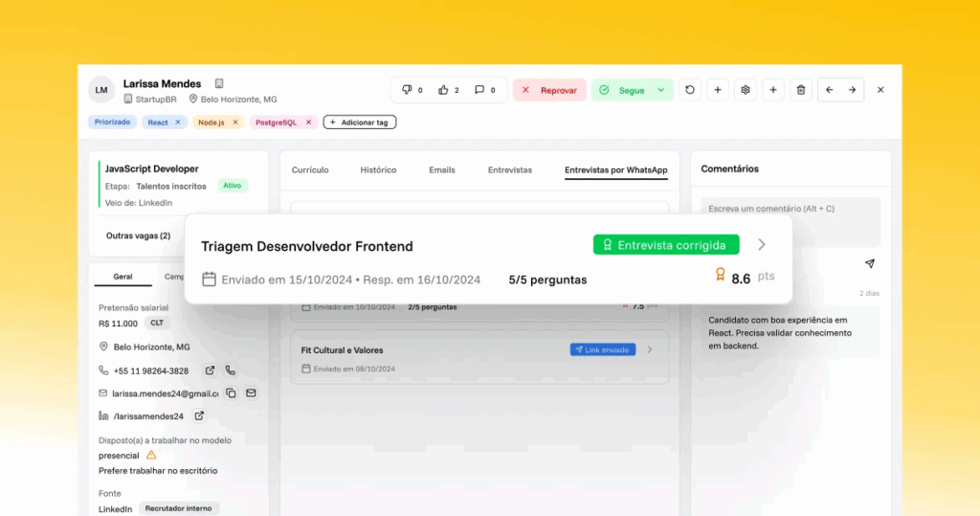Switch to the Currículo tab
The height and width of the screenshot is (516, 980).
click(310, 169)
